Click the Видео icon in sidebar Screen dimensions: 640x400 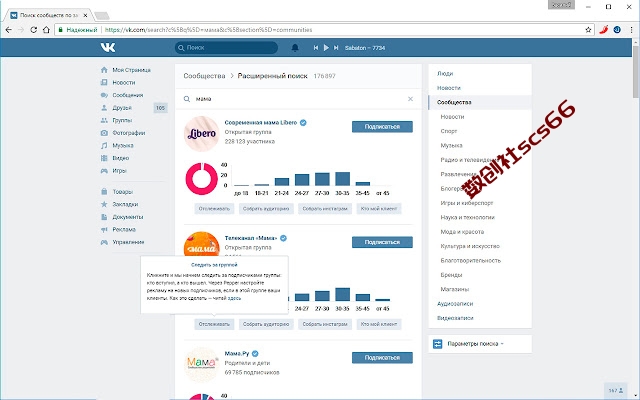(x=104, y=158)
